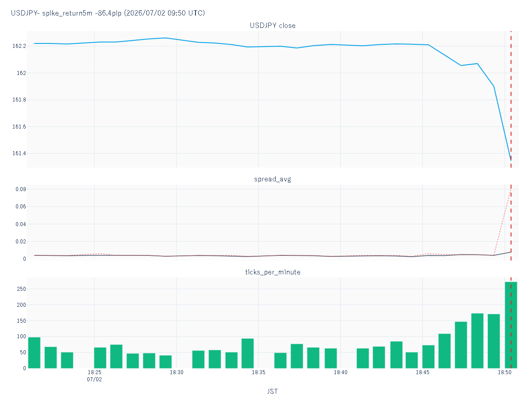Screen dimensions: 532x399
Task: Click the spread_avg subplot title
Action: tap(273, 179)
